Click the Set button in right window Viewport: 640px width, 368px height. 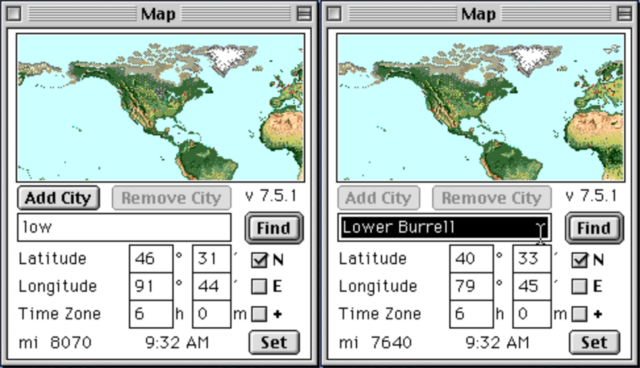click(x=594, y=342)
